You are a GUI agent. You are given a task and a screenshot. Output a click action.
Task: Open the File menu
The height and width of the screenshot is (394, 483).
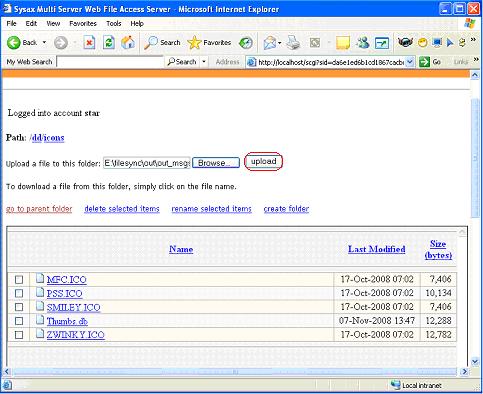click(x=11, y=23)
